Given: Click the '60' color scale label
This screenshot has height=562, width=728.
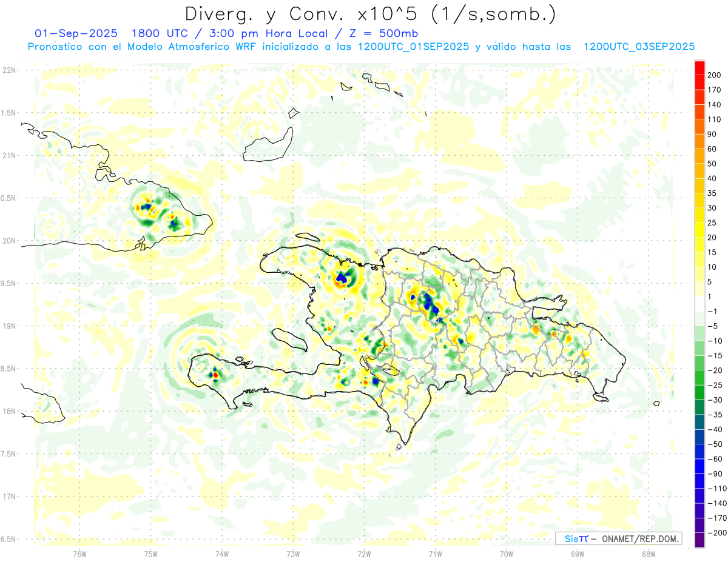Looking at the screenshot, I should coord(712,149).
